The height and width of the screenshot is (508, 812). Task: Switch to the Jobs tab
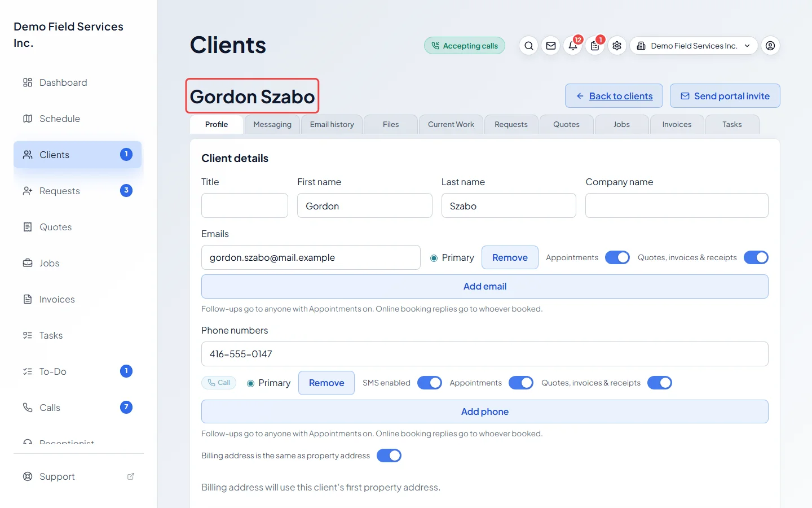coord(622,124)
